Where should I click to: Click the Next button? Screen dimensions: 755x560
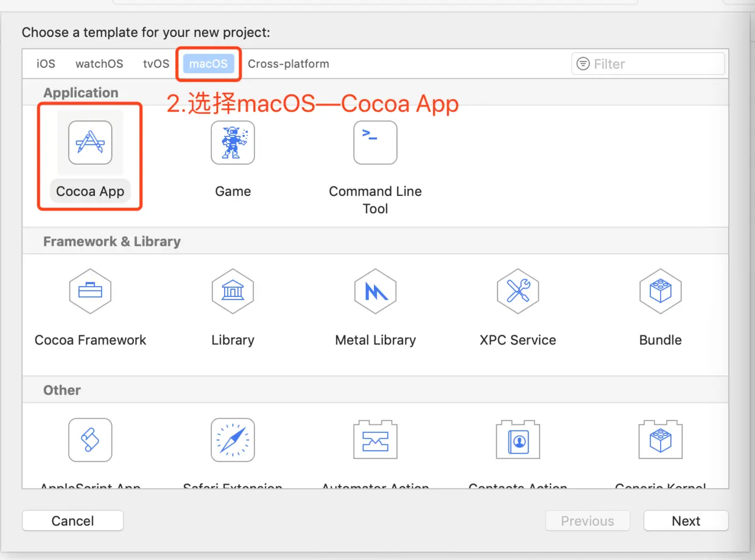click(686, 521)
